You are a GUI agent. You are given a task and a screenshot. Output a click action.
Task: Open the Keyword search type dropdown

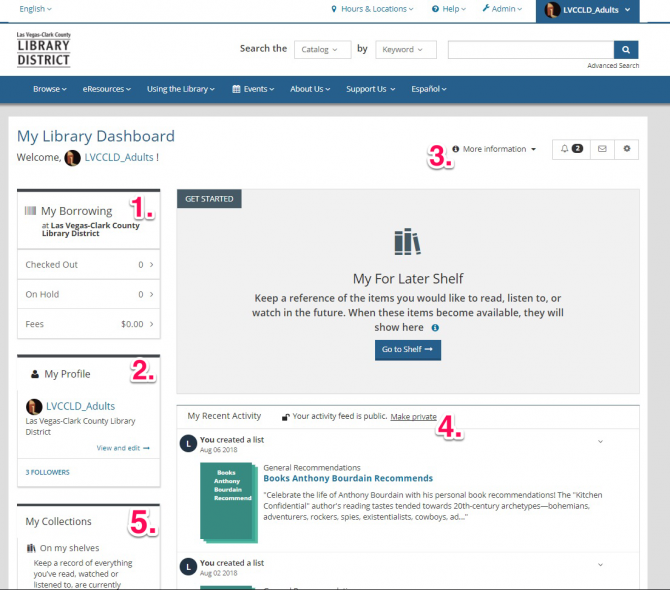pyautogui.click(x=406, y=50)
